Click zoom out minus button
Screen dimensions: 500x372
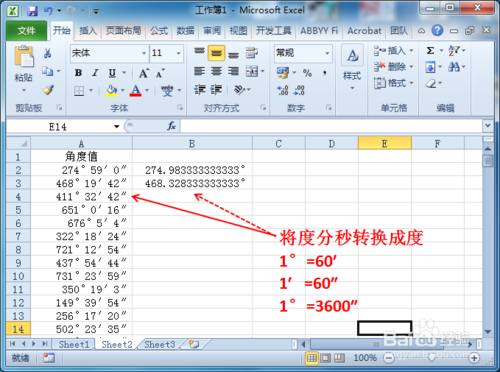388,358
